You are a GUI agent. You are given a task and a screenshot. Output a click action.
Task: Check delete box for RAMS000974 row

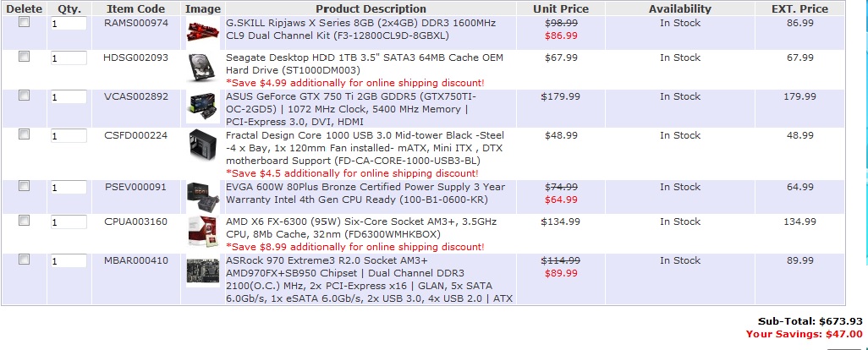coord(24,22)
